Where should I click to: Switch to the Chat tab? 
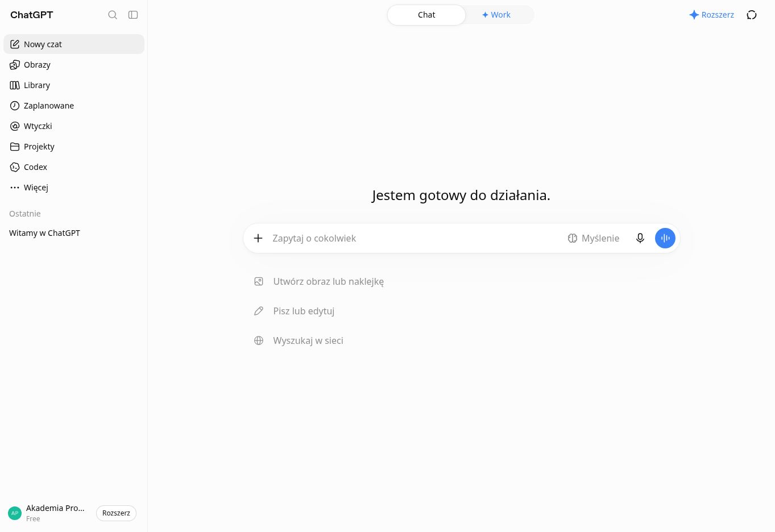(426, 15)
